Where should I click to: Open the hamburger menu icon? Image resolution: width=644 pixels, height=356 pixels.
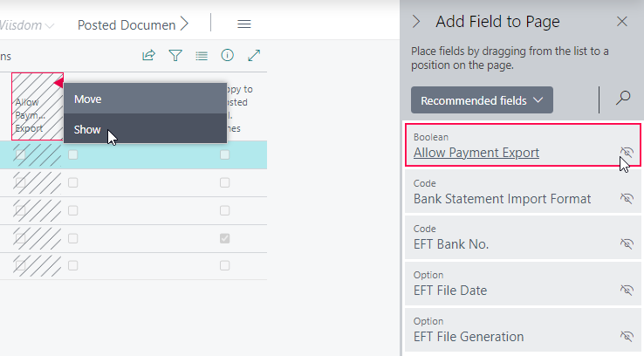(244, 24)
